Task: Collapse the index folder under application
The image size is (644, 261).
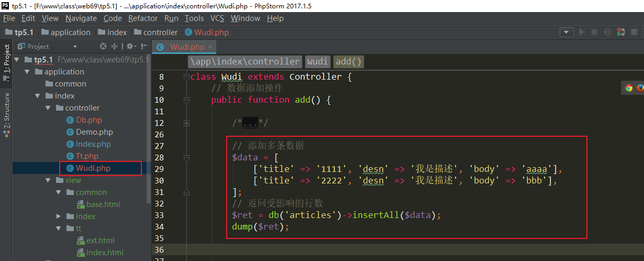Action: point(37,96)
